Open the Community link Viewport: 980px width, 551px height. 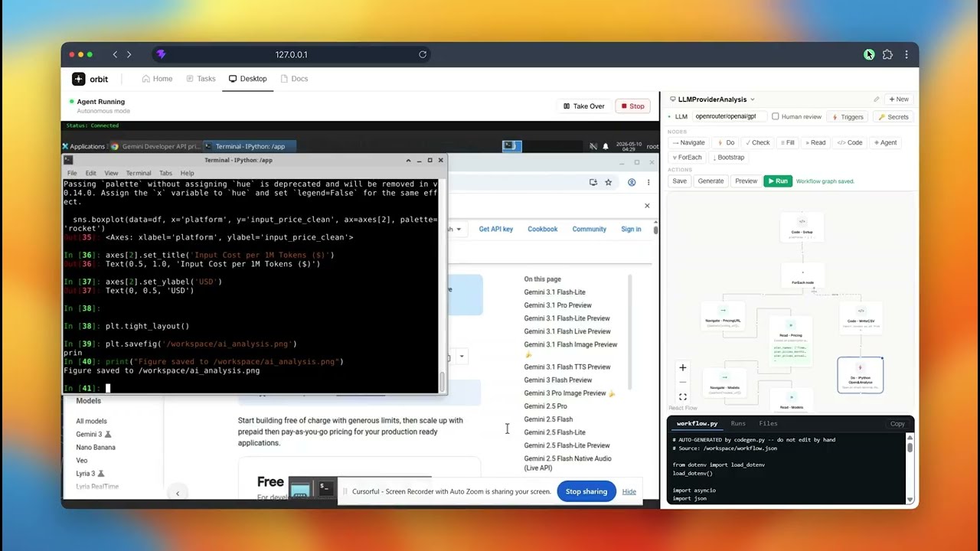590,229
